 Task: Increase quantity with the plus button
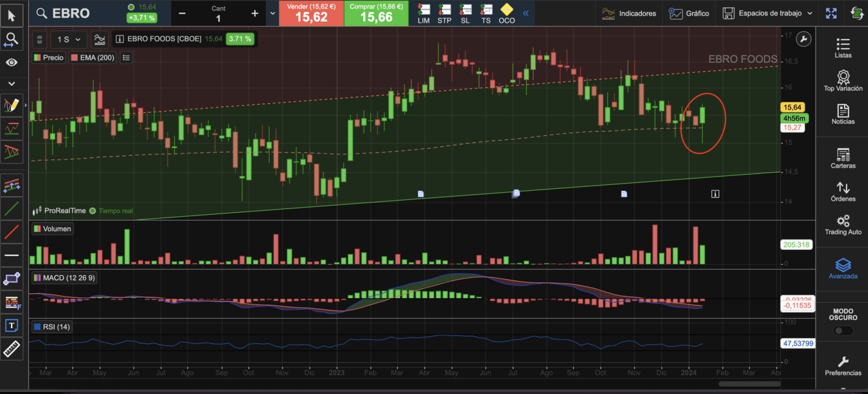point(254,13)
